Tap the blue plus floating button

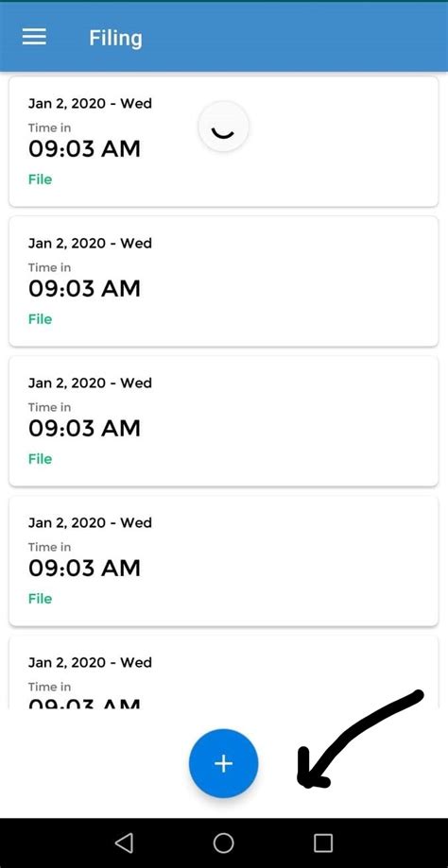coord(223,763)
